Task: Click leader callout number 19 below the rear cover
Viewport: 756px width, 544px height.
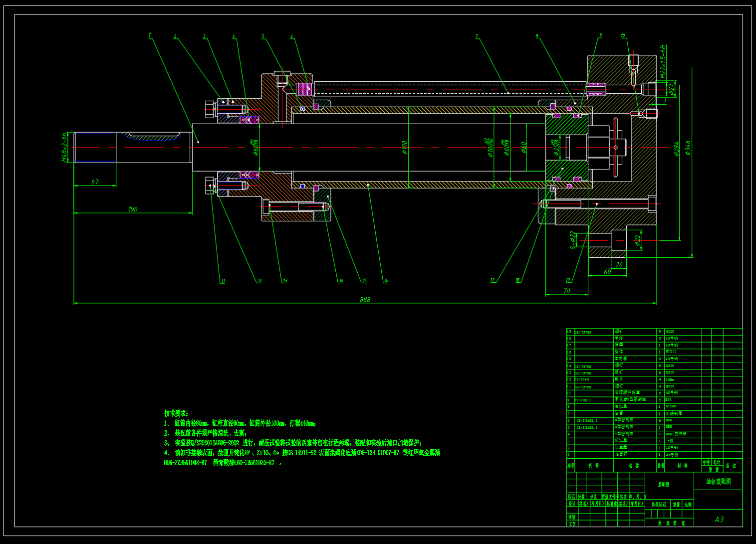Action: point(568,280)
